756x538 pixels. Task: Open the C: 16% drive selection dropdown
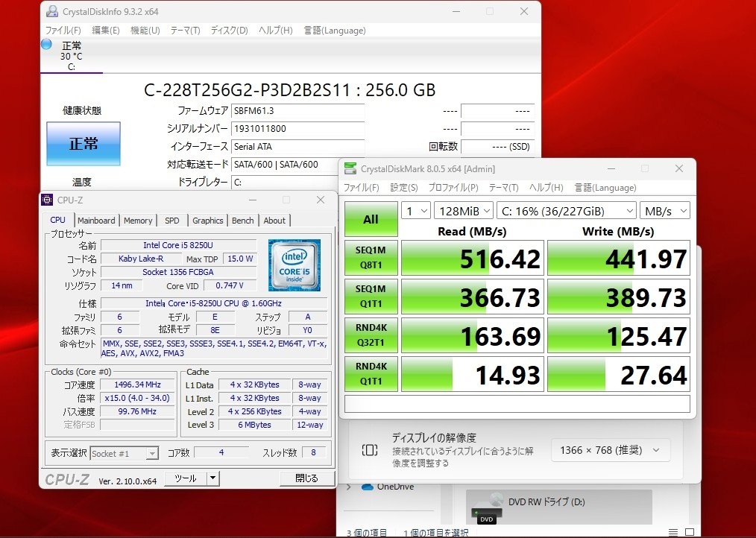567,211
